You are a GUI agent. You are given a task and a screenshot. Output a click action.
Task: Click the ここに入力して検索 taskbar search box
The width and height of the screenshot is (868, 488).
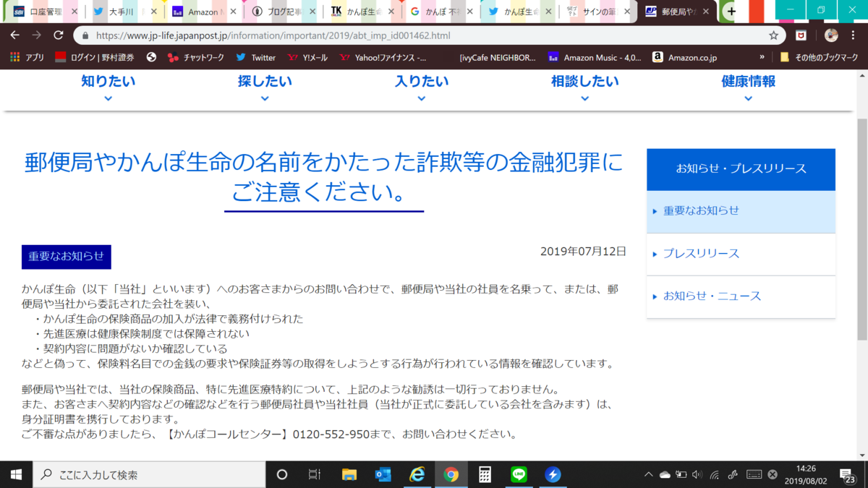150,475
